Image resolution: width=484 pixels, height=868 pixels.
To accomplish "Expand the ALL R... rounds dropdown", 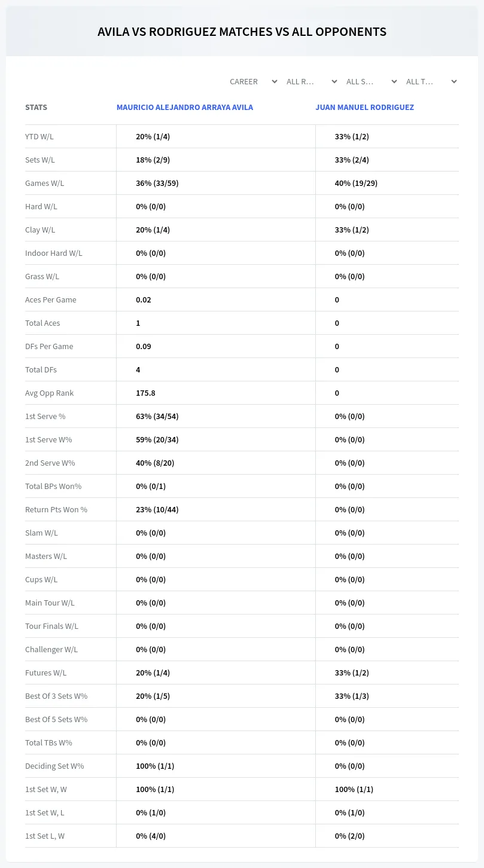I will pos(311,81).
